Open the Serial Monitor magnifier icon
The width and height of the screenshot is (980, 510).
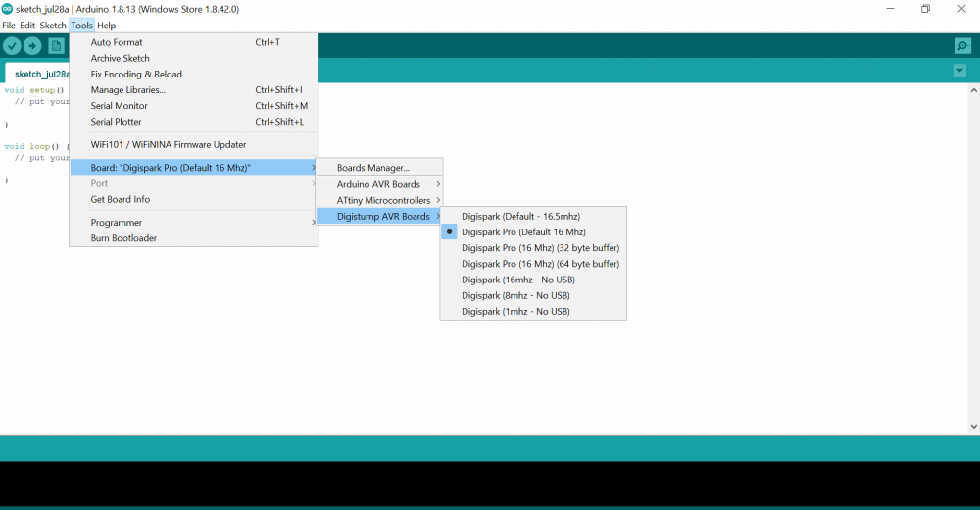pyautogui.click(x=963, y=46)
